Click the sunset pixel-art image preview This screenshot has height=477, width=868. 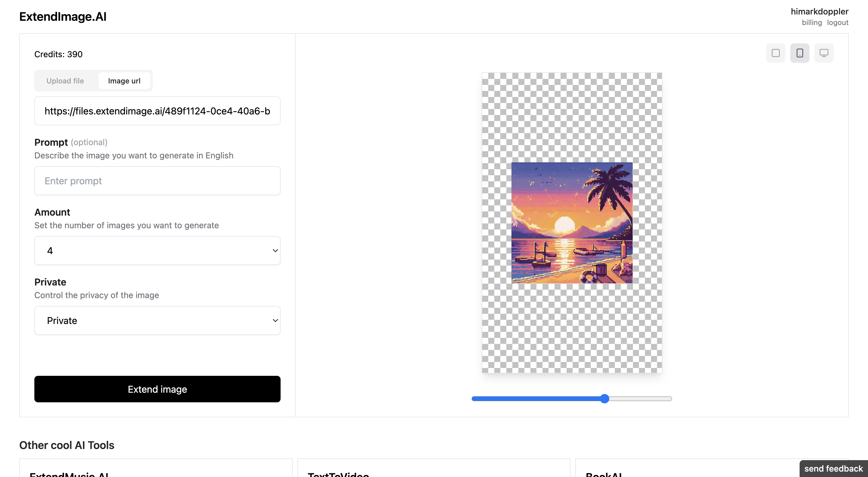pyautogui.click(x=572, y=223)
